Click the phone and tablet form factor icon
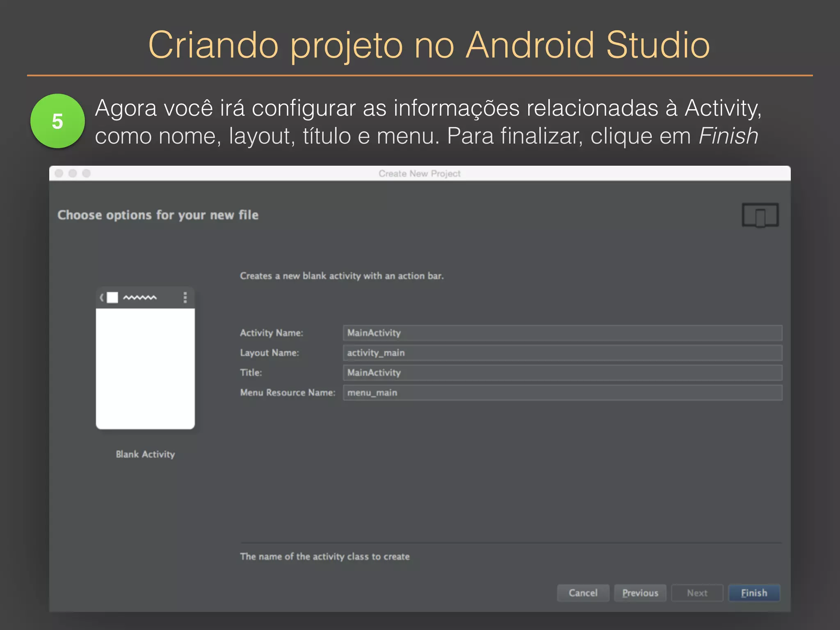Image resolution: width=840 pixels, height=630 pixels. (x=760, y=215)
